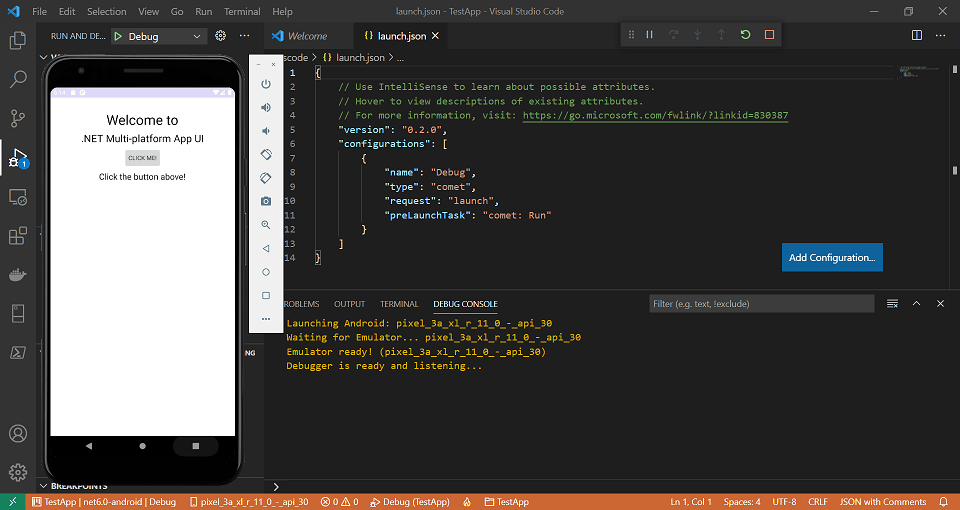Open the Manage gear in the activity bar
This screenshot has width=960, height=510.
(x=18, y=472)
